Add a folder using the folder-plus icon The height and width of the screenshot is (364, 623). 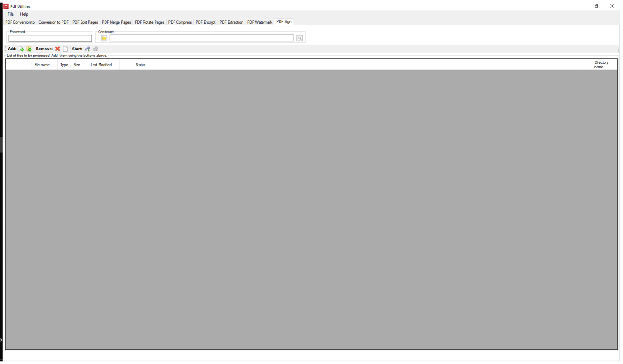tap(29, 49)
